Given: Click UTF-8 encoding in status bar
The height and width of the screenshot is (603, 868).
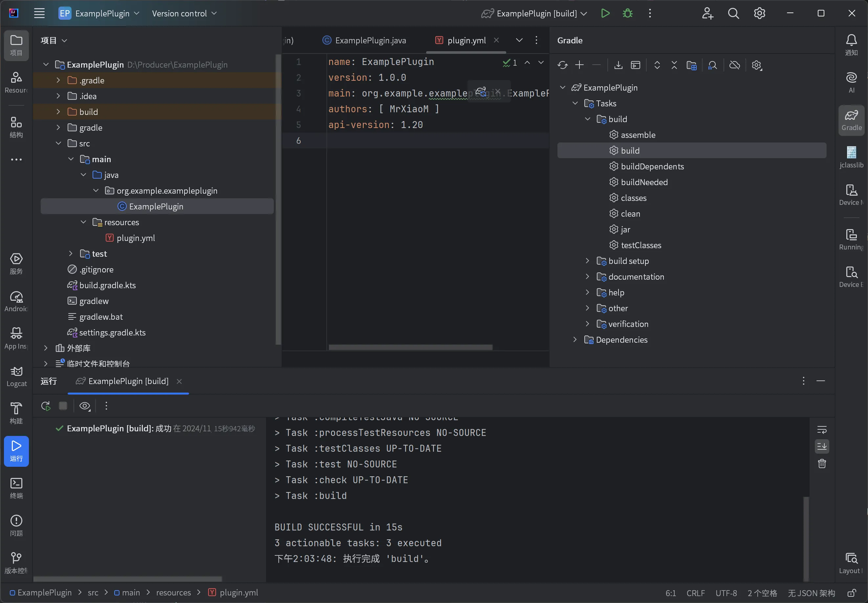Looking at the screenshot, I should (x=726, y=593).
